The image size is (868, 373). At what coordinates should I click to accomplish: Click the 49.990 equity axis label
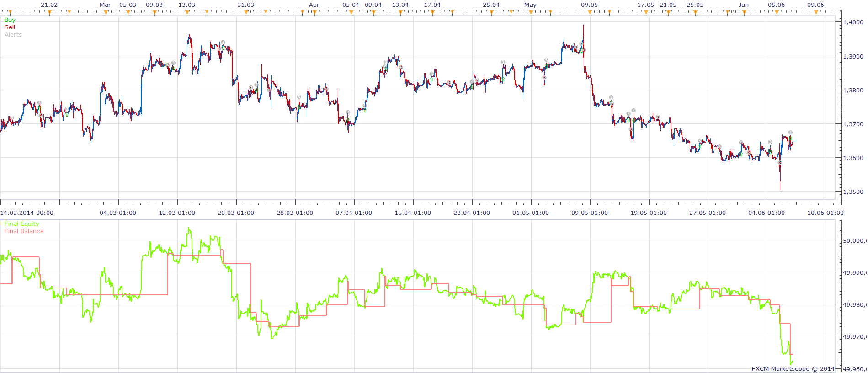[x=855, y=273]
